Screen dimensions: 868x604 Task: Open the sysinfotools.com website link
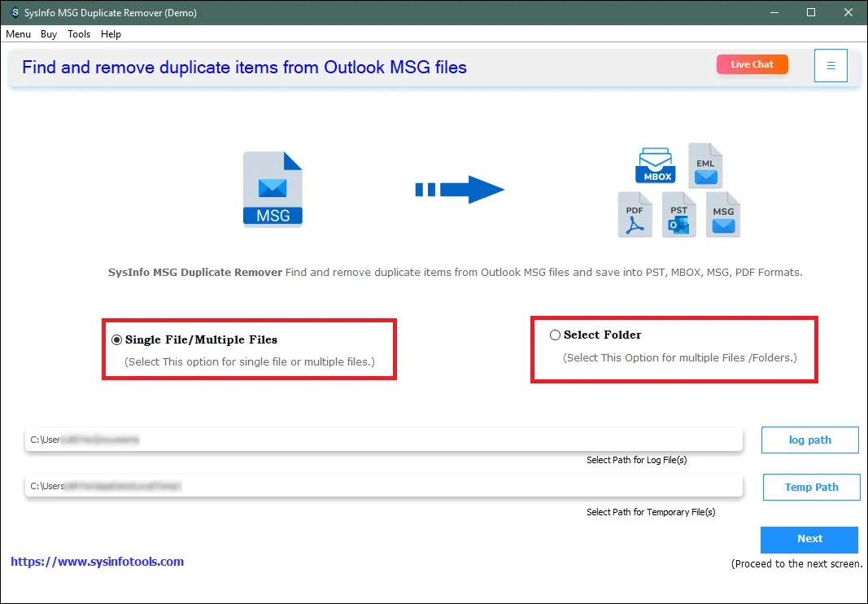(x=98, y=562)
